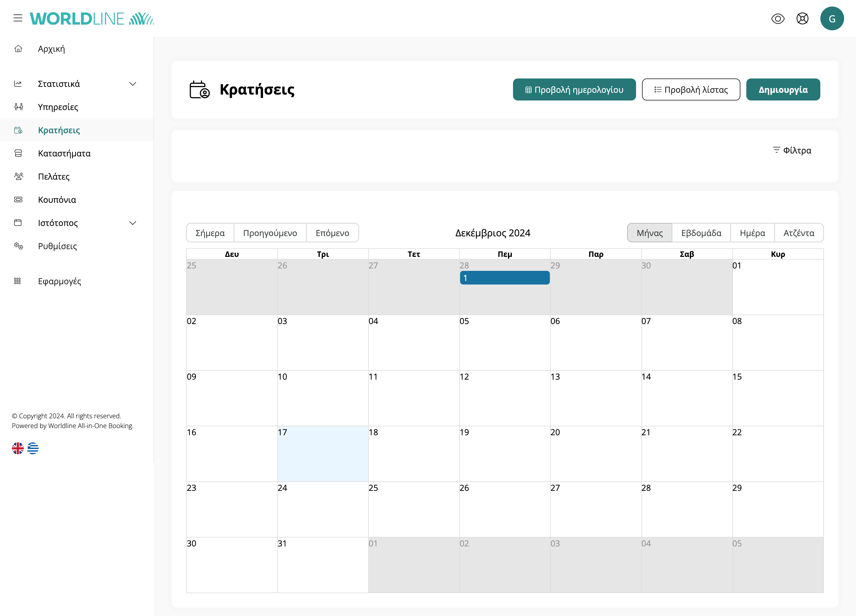Expand the Ιστότοπος submenu chevron
Viewport: 856px width, 616px height.
coord(133,223)
